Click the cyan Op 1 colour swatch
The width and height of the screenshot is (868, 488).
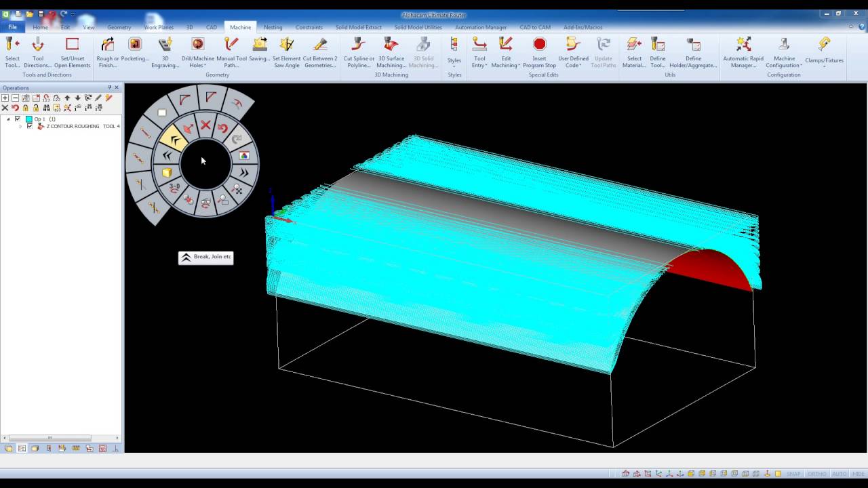click(x=28, y=119)
